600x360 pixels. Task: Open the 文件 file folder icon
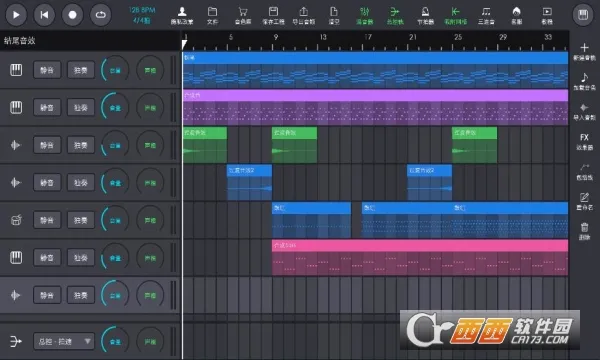pyautogui.click(x=212, y=16)
